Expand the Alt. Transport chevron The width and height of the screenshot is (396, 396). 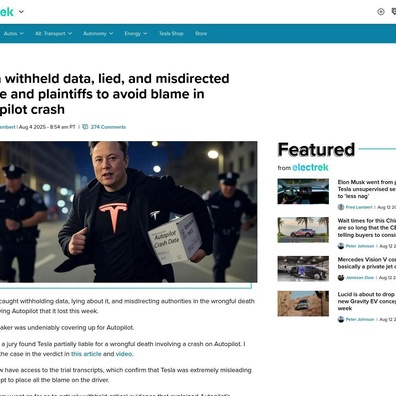pyautogui.click(x=70, y=34)
